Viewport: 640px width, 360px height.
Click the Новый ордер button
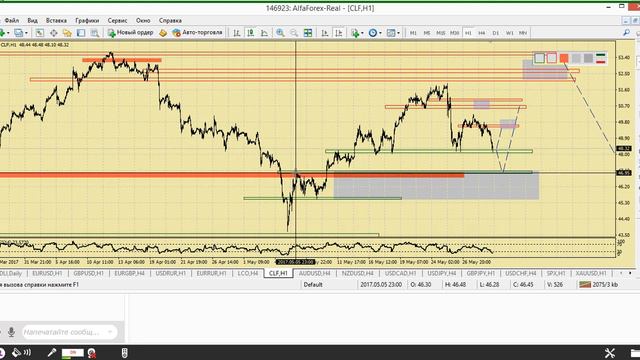(131, 33)
